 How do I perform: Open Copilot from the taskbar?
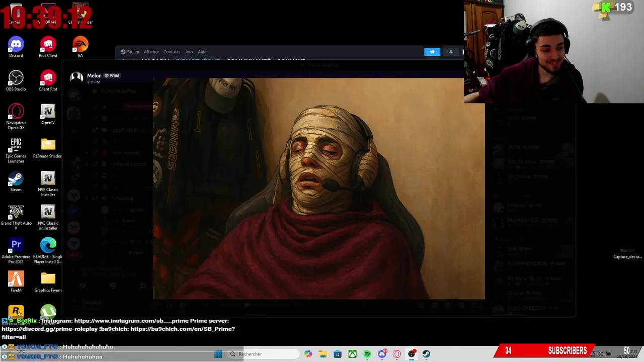[308, 354]
